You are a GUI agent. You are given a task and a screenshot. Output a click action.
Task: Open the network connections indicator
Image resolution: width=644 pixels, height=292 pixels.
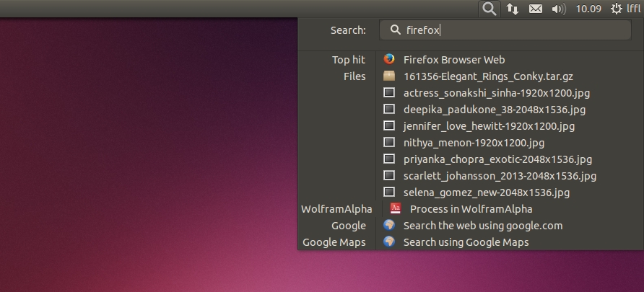click(512, 9)
